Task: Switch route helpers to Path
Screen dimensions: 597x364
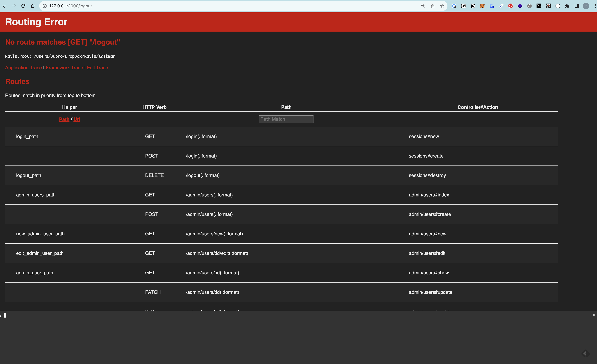Action: (64, 119)
